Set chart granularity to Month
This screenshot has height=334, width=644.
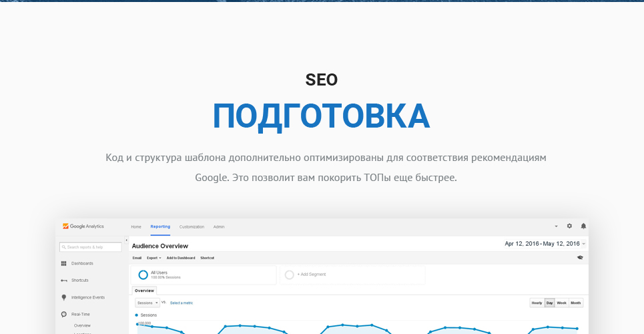click(576, 303)
